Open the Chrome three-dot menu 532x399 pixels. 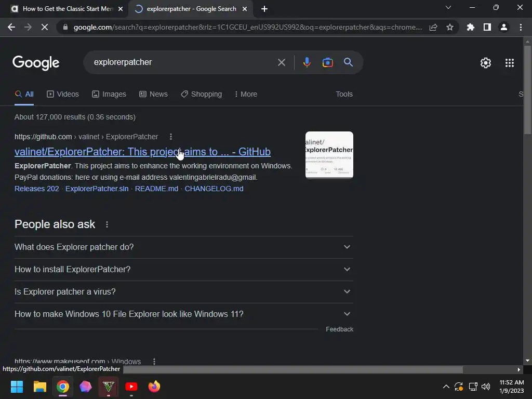521,27
